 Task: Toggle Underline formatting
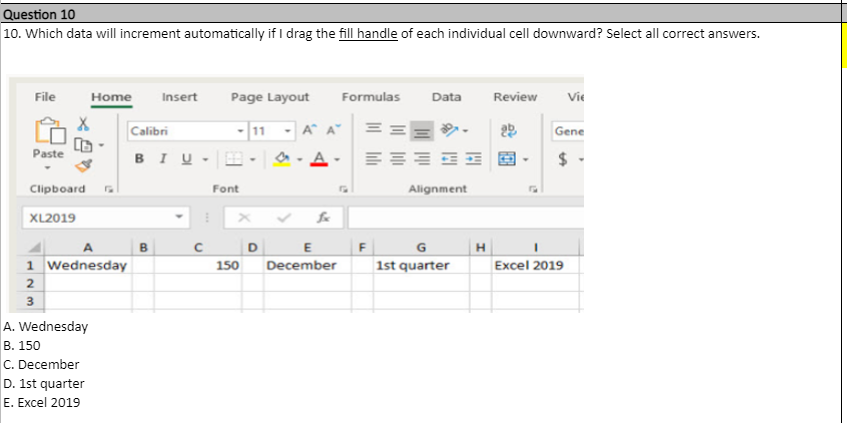186,159
